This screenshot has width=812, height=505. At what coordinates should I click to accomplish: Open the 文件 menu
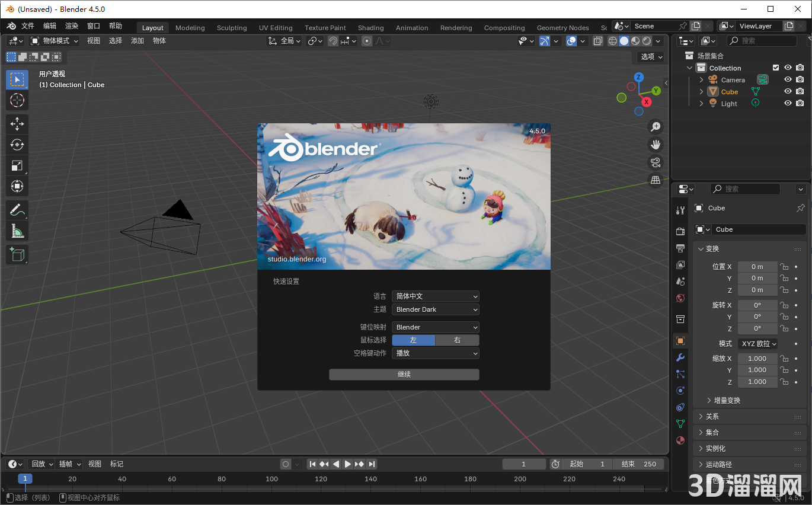click(x=28, y=25)
